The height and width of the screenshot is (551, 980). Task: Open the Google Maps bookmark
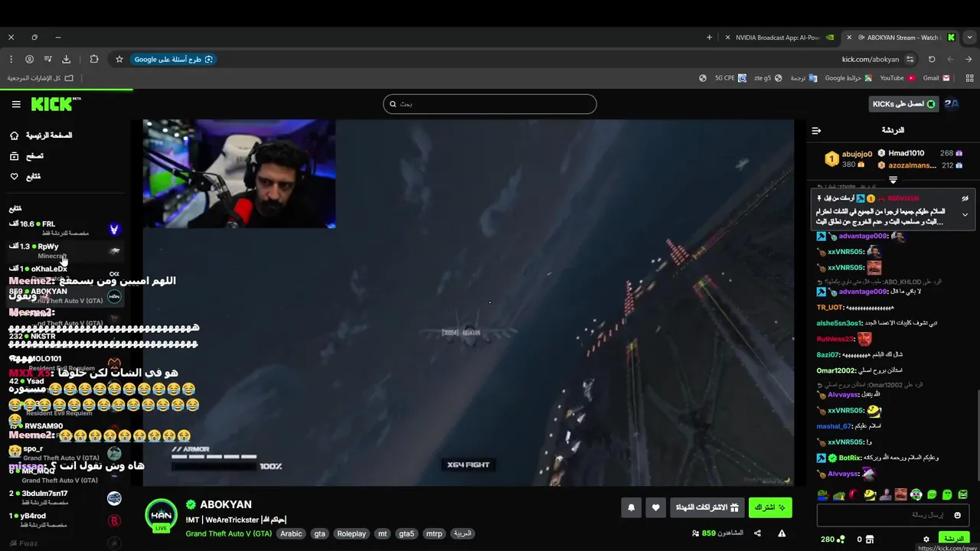point(849,78)
